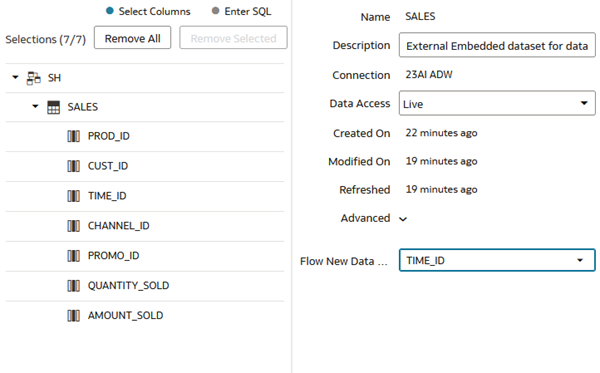Click the PROD_ID column icon
The image size is (600, 373).
pos(73,136)
